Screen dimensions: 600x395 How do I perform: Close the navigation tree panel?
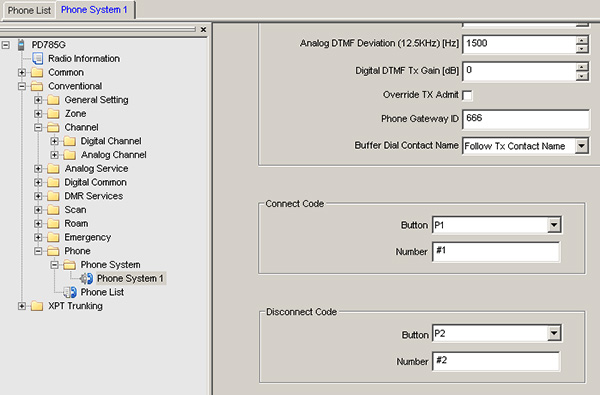click(x=203, y=29)
